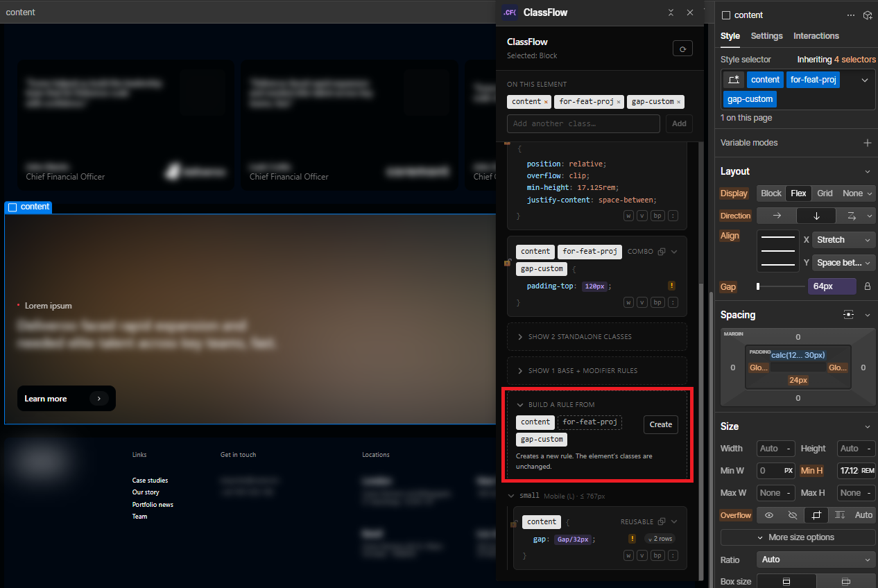Remove the 'gap-custom' class chip via its x
Viewport: 878px width, 588px height.
tap(679, 102)
